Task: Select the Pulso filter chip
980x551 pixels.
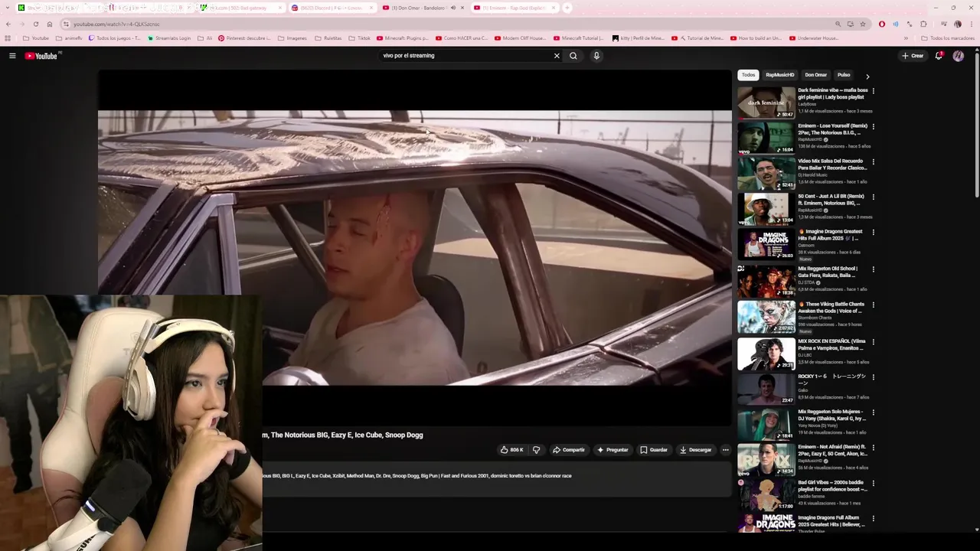Action: pos(844,75)
